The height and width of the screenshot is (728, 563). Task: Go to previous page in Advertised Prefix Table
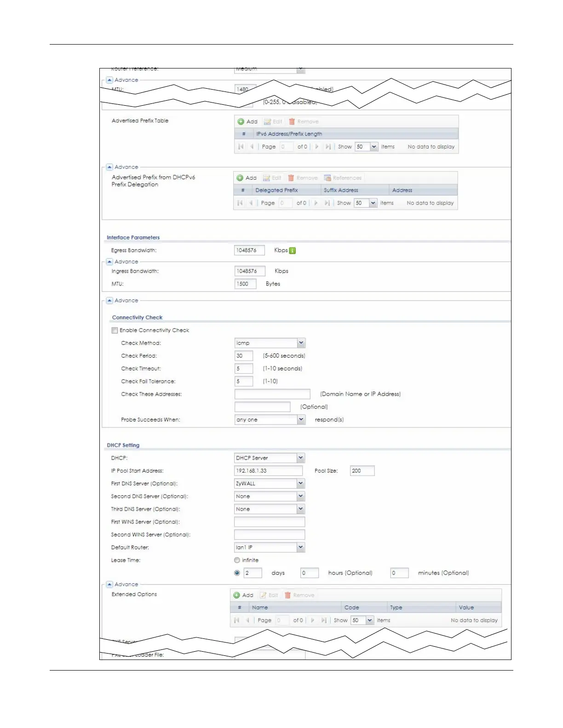[252, 147]
